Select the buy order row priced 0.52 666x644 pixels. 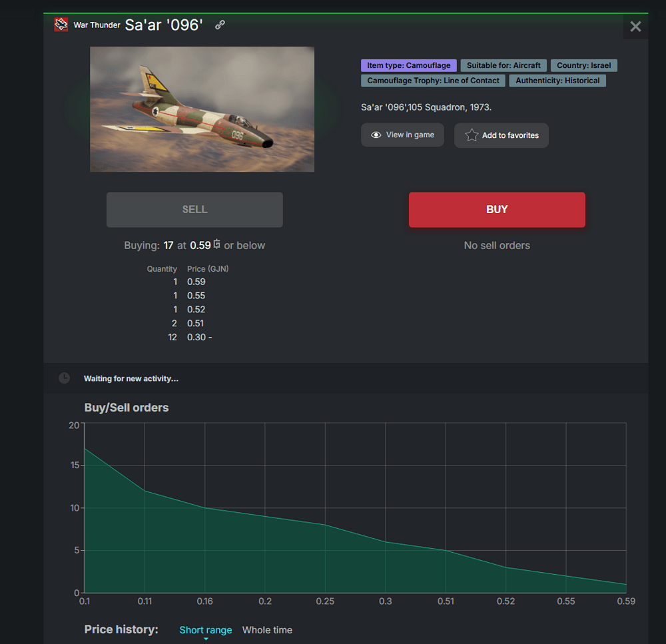[188, 310]
